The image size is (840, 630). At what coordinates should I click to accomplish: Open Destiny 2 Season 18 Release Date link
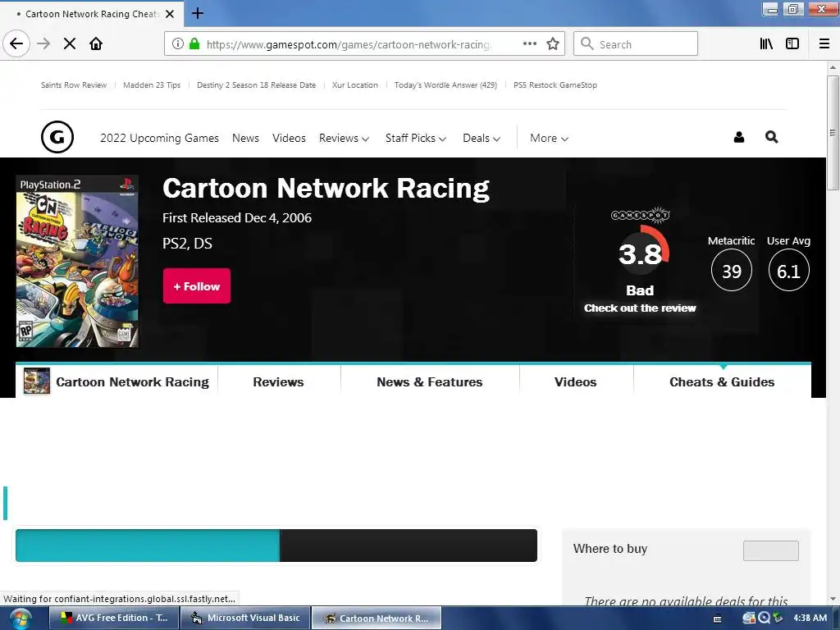tap(256, 84)
